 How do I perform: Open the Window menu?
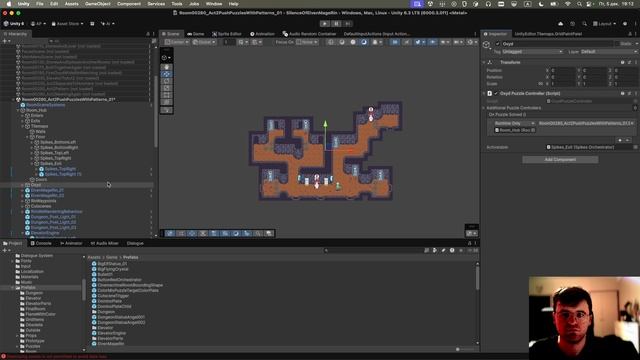click(x=214, y=4)
